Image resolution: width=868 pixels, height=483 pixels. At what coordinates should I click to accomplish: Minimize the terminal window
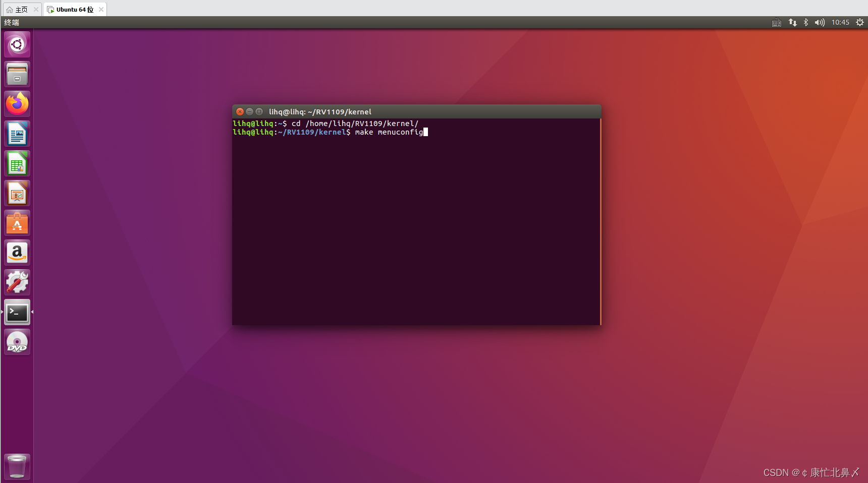[x=249, y=111]
